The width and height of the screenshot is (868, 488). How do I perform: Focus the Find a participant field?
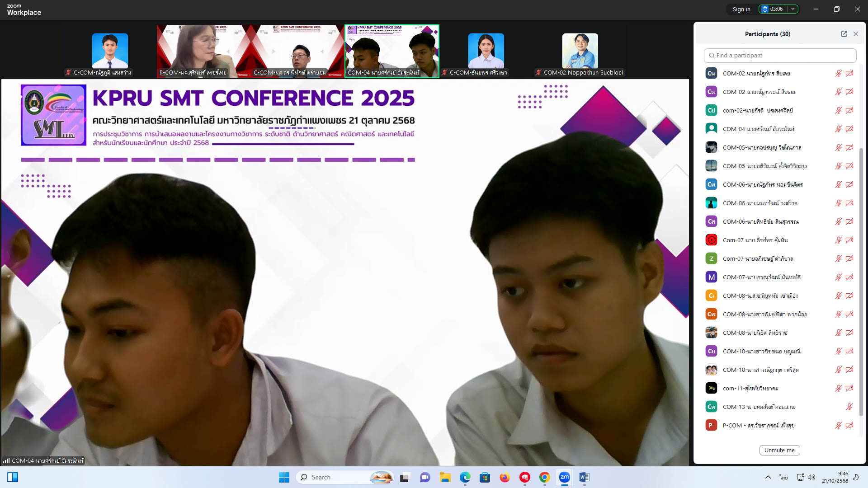click(x=780, y=55)
